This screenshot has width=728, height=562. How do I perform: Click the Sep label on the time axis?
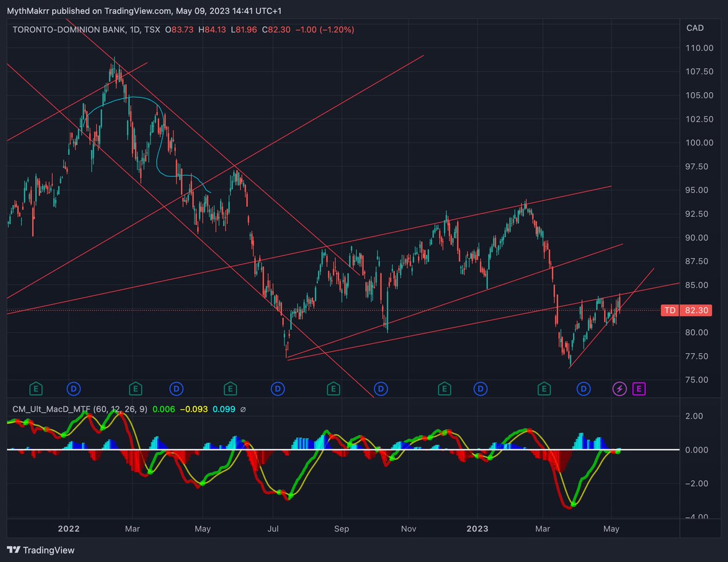pyautogui.click(x=342, y=529)
